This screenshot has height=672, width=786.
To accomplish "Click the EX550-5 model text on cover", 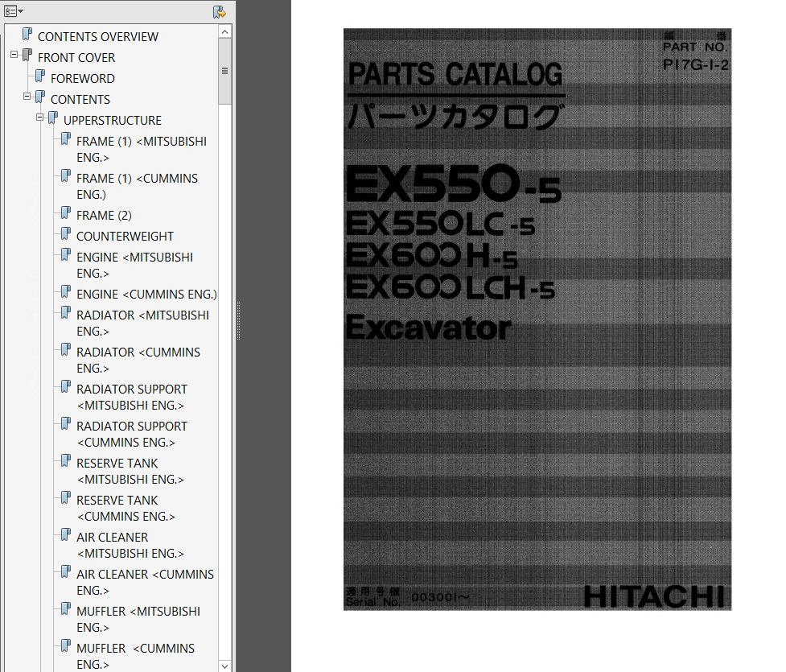I will [453, 183].
